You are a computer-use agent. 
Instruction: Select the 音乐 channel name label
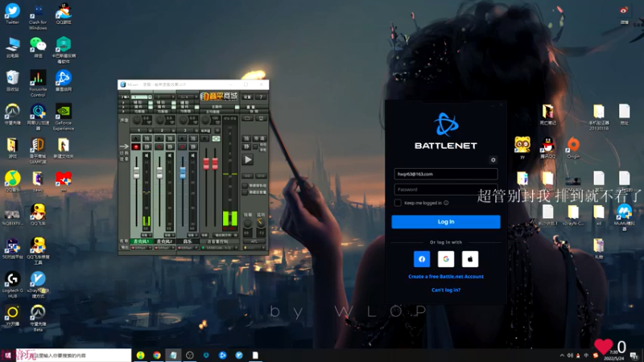pyautogui.click(x=188, y=241)
